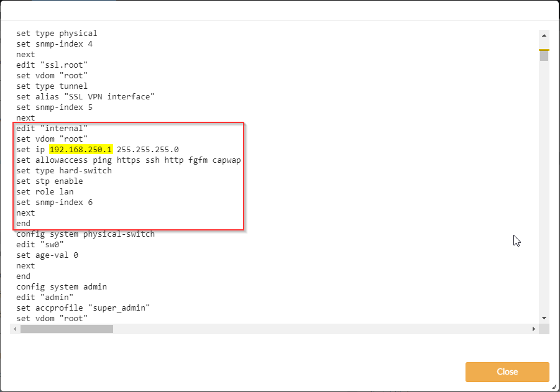Click the set role lan line
560x392 pixels.
(45, 191)
